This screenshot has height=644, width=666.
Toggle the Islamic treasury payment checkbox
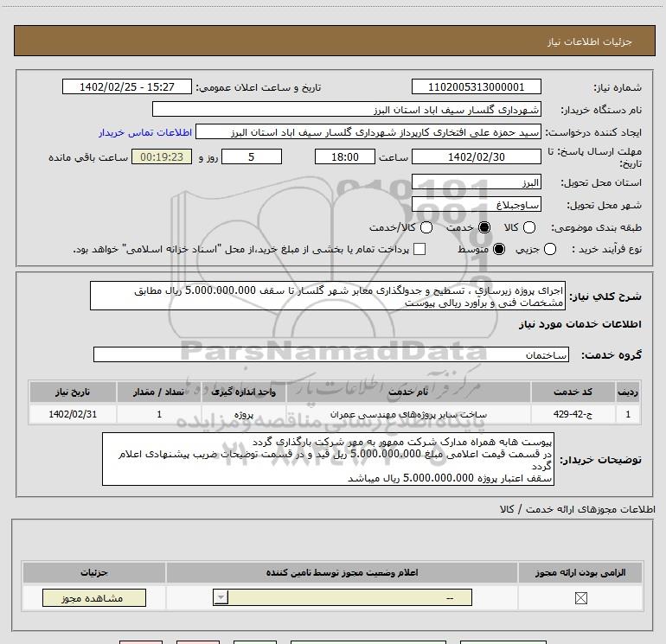click(x=419, y=249)
